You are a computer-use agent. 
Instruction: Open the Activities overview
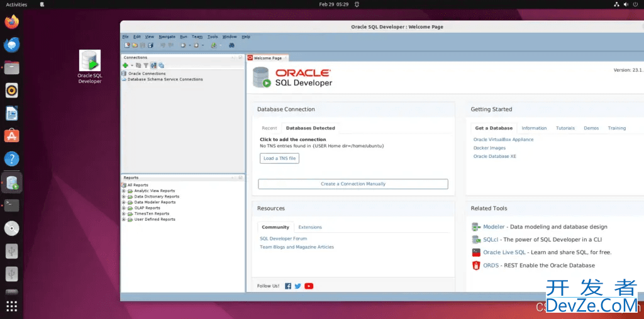(16, 4)
